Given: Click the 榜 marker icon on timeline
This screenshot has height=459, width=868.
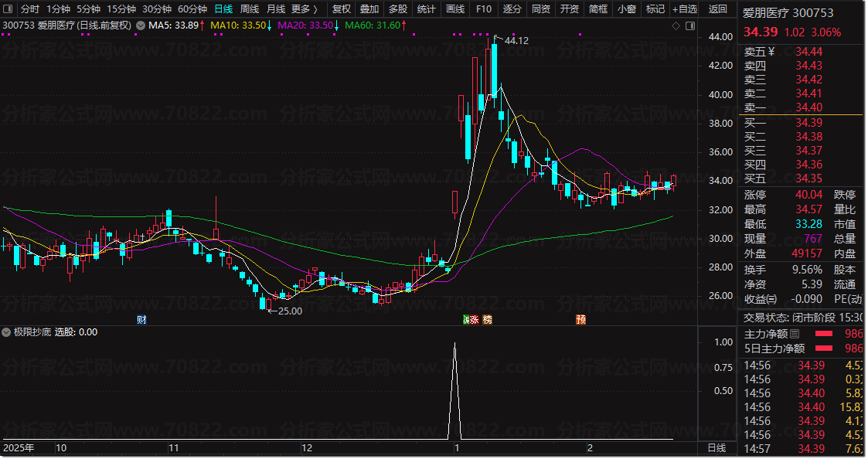Looking at the screenshot, I should click(x=487, y=319).
